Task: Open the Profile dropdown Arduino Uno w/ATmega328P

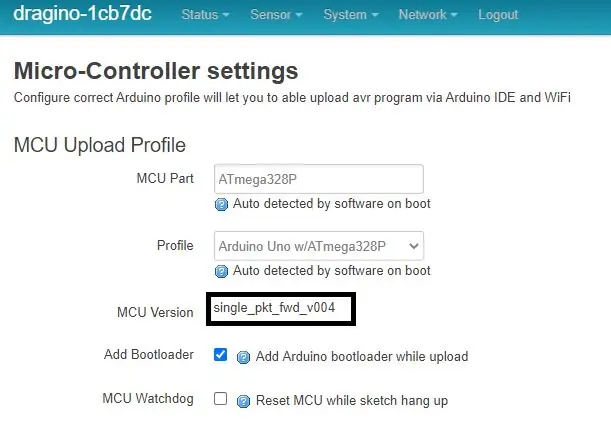Action: [319, 246]
